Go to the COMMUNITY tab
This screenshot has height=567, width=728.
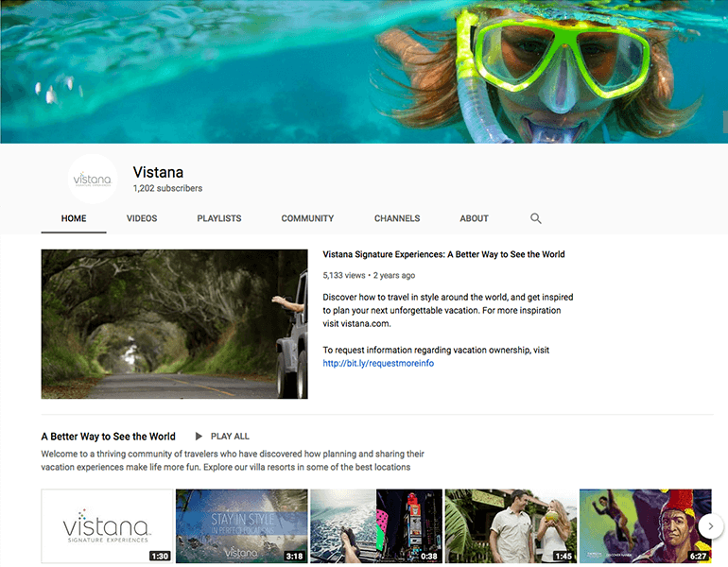coord(307,218)
